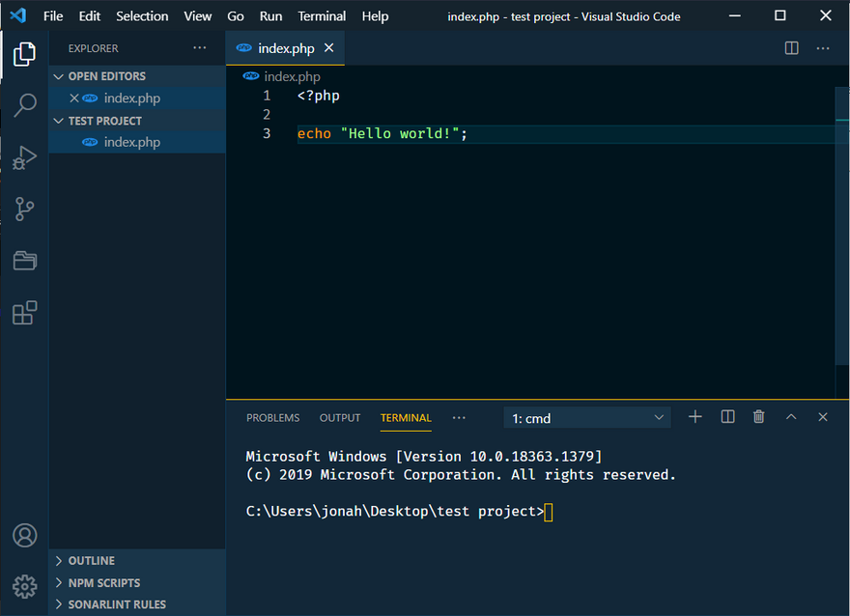
Task: Open Run and Debug view
Action: [x=25, y=157]
